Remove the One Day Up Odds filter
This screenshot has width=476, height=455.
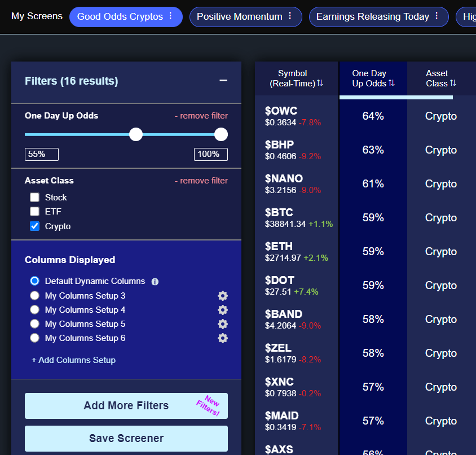click(201, 116)
